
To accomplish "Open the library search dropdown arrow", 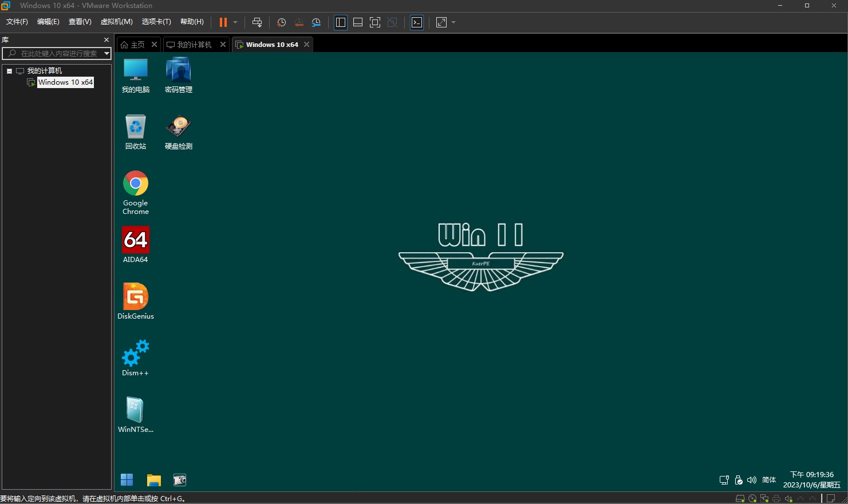I will 107,53.
